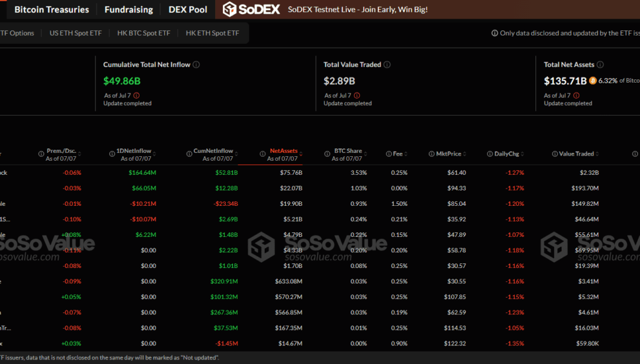Click info icon beside Total Net Assets
640x364 pixels.
(x=601, y=65)
